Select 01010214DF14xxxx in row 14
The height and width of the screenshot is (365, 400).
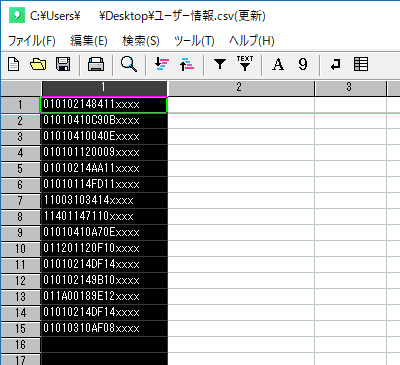click(x=104, y=313)
